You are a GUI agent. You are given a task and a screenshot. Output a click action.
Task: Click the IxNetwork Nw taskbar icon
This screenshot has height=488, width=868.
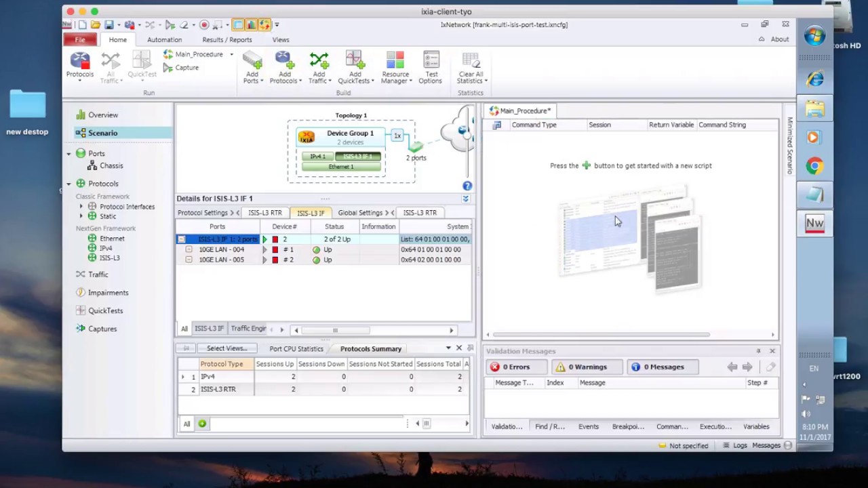(814, 224)
